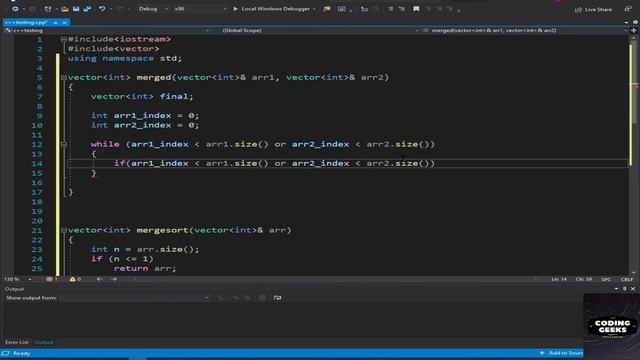Pin the testing.cpp tab
This screenshot has width=640, height=360.
56,22
